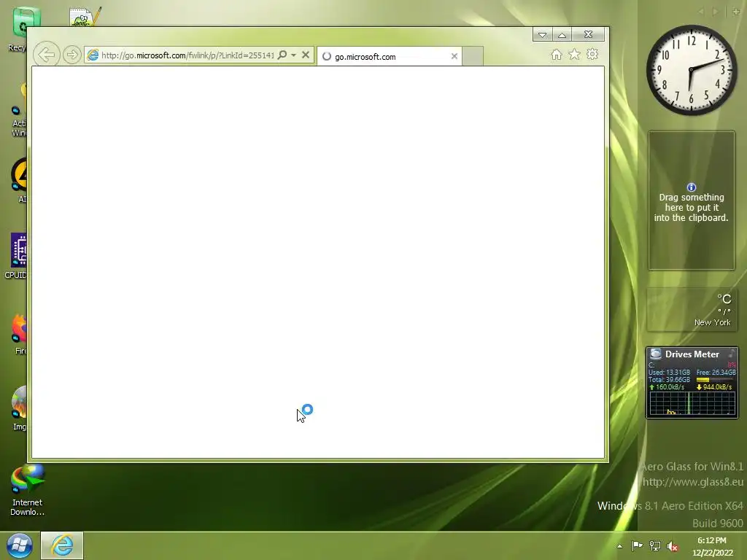Click the muted volume tray icon
The width and height of the screenshot is (747, 560).
point(673,546)
